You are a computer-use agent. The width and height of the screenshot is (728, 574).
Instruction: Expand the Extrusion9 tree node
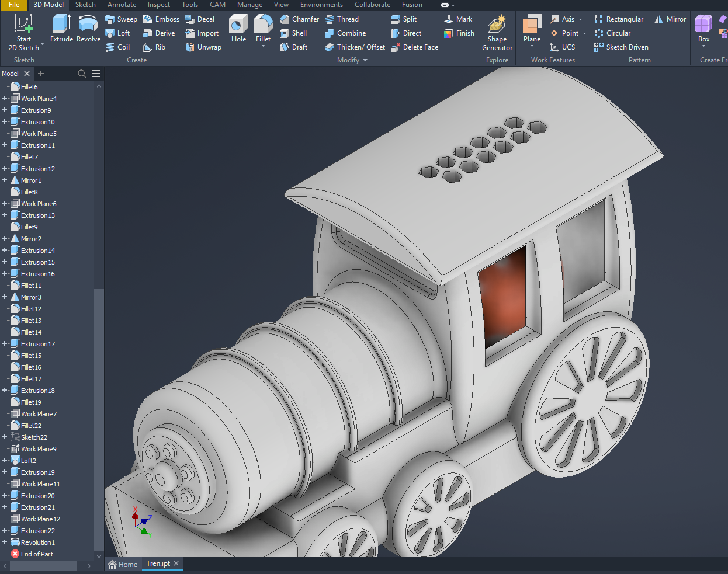tap(5, 110)
